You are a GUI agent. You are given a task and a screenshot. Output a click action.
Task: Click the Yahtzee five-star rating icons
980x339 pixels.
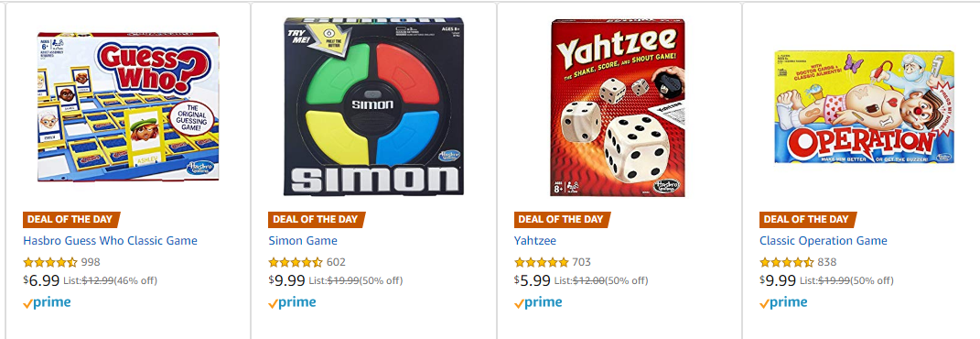(542, 262)
